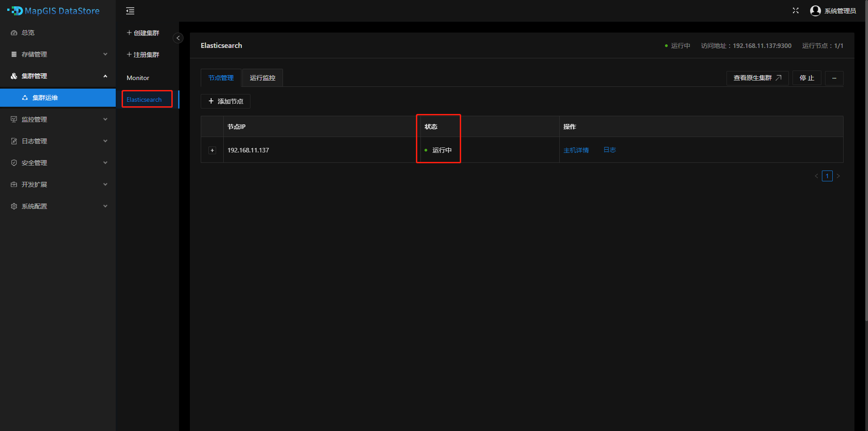Open the 总览 overview page
Viewport: 868px width, 431px height.
(58, 33)
